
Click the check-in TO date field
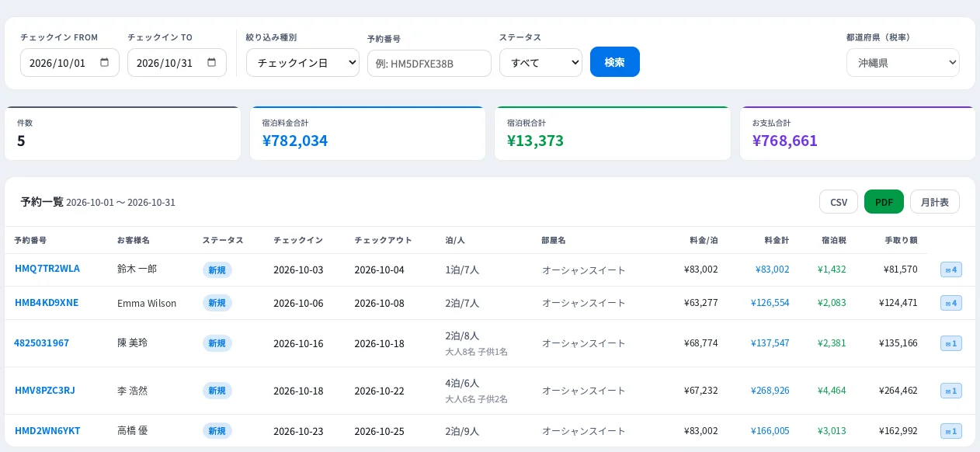(x=177, y=63)
